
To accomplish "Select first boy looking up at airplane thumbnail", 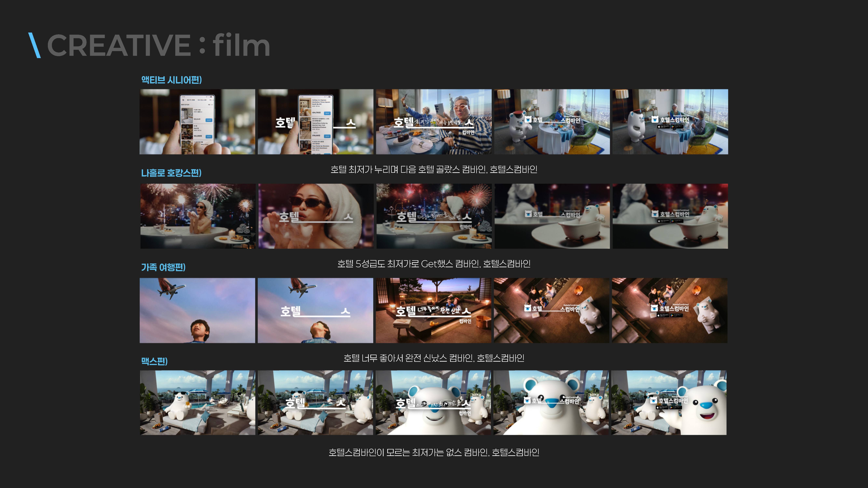I will 197,310.
